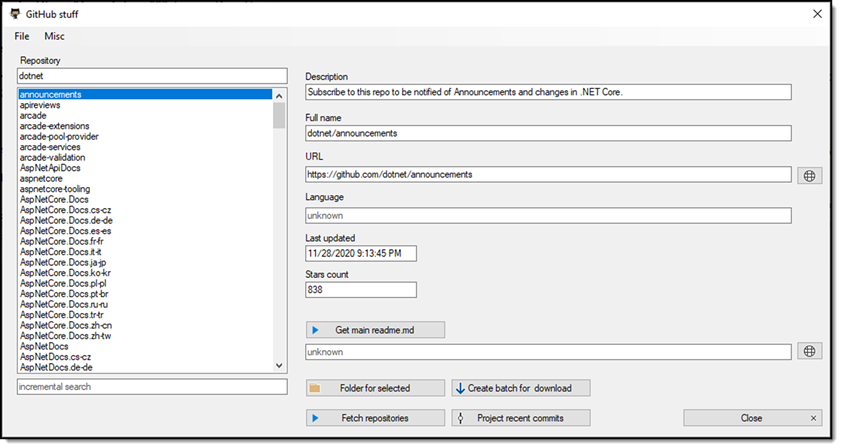Click the incremental search field
The image size is (841, 448).
(x=152, y=386)
